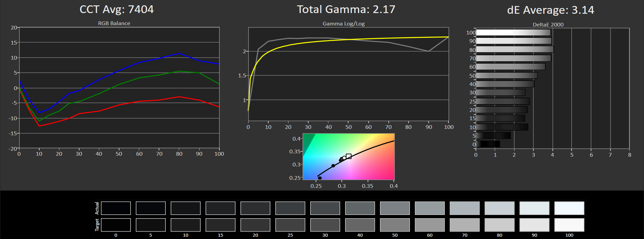Select the DeltaE 2000 bar for level 50
This screenshot has height=239, width=644.
[506, 76]
